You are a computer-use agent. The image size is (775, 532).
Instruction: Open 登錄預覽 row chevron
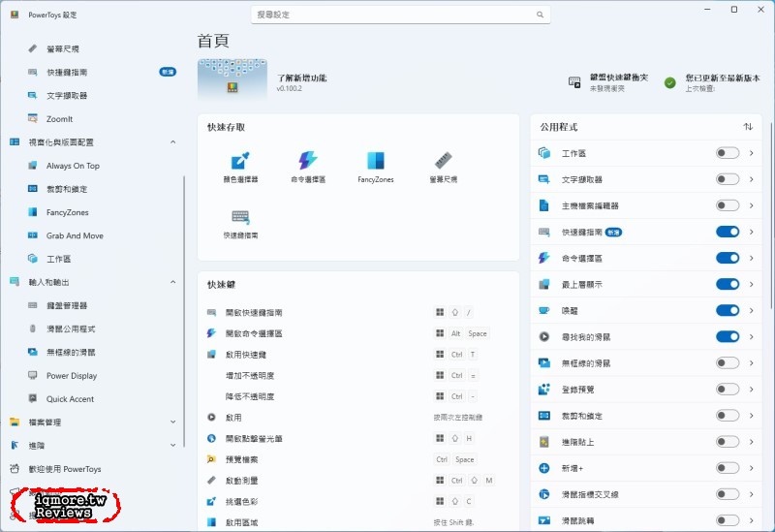pyautogui.click(x=752, y=390)
